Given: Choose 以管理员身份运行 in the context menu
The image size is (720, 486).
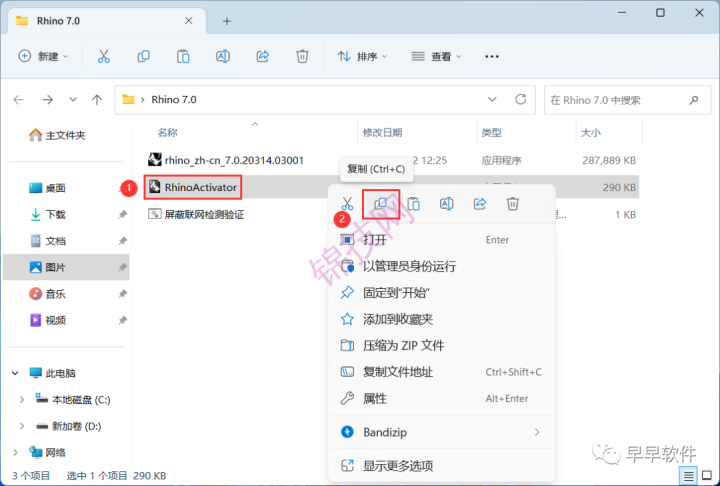Looking at the screenshot, I should click(x=442, y=266).
